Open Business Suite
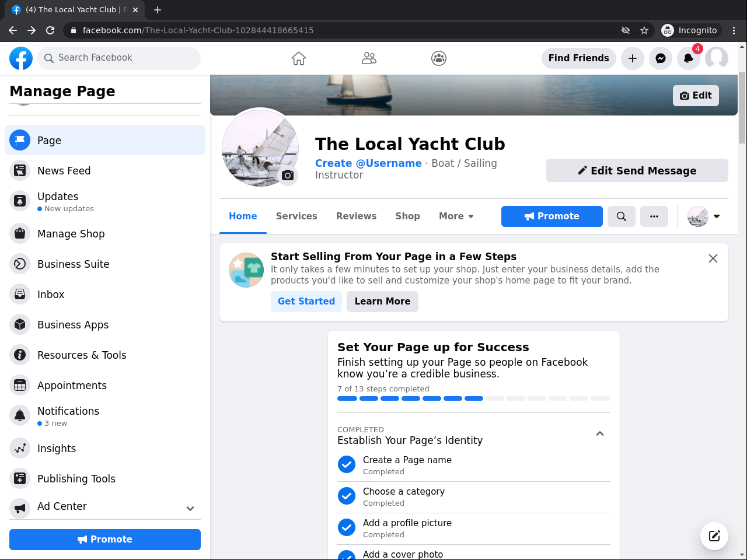747x560 pixels. (x=105, y=264)
